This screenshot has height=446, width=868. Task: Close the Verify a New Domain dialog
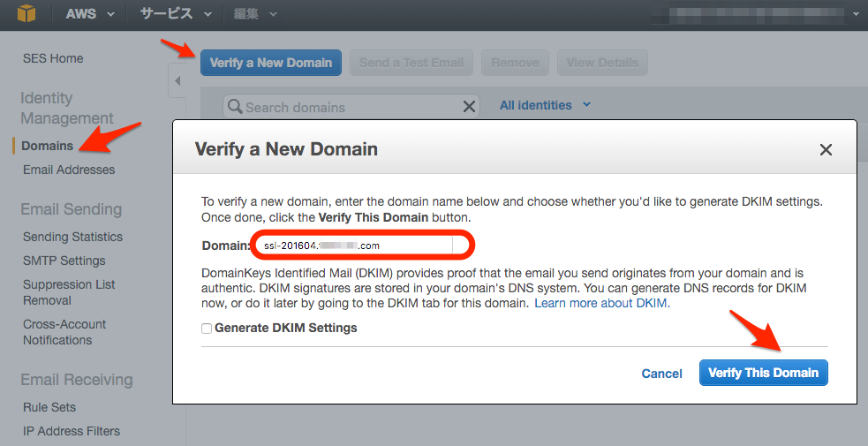[x=826, y=150]
